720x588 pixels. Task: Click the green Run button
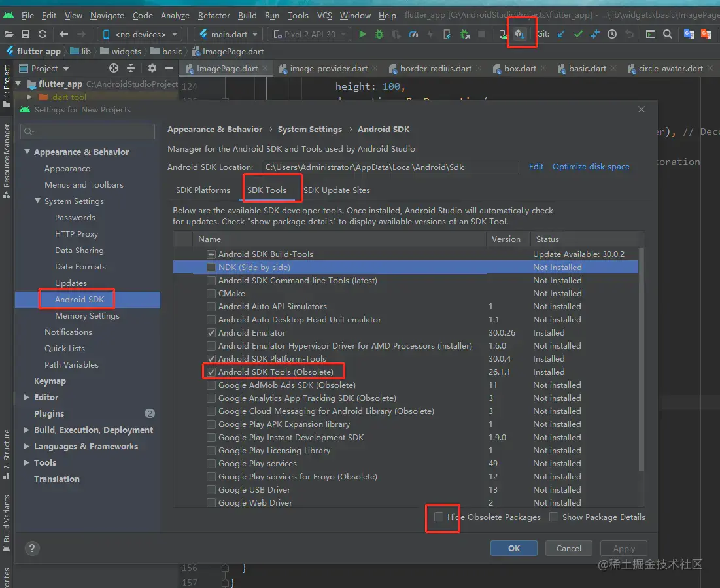(x=362, y=34)
